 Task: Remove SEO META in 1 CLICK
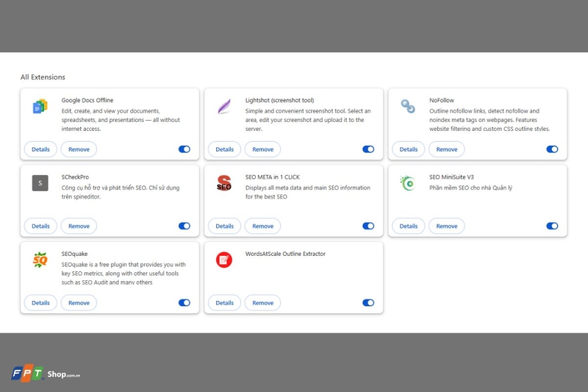[262, 226]
